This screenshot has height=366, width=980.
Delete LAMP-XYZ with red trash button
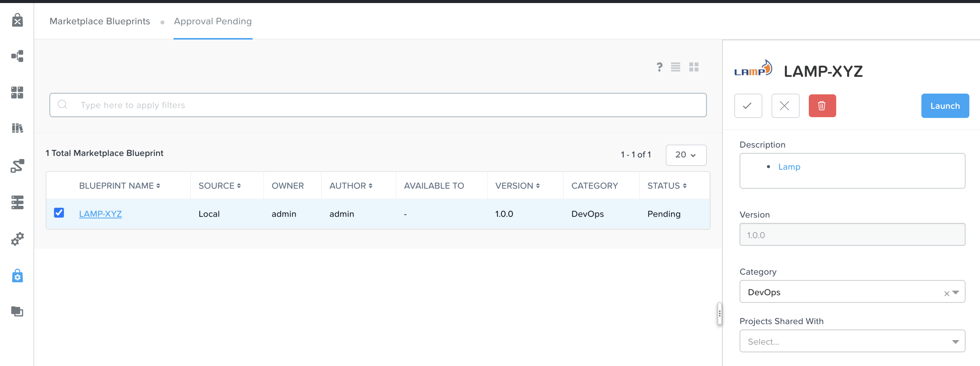(822, 106)
